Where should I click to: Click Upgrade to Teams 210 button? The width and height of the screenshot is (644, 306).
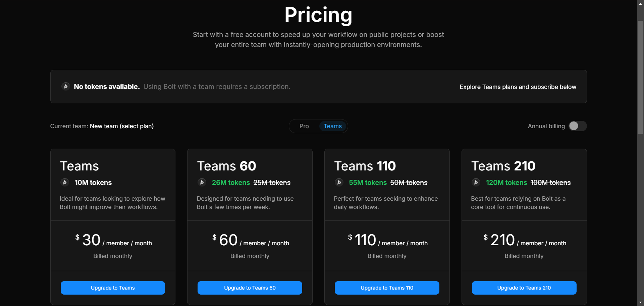point(524,288)
